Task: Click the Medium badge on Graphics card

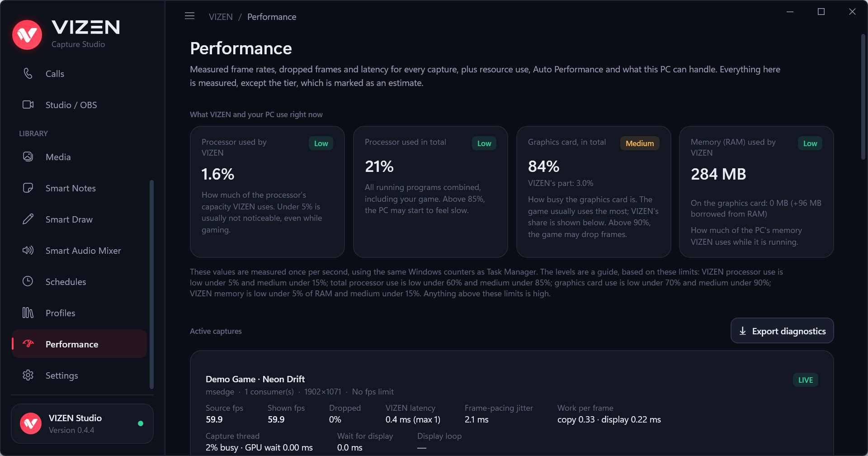Action: click(x=640, y=143)
